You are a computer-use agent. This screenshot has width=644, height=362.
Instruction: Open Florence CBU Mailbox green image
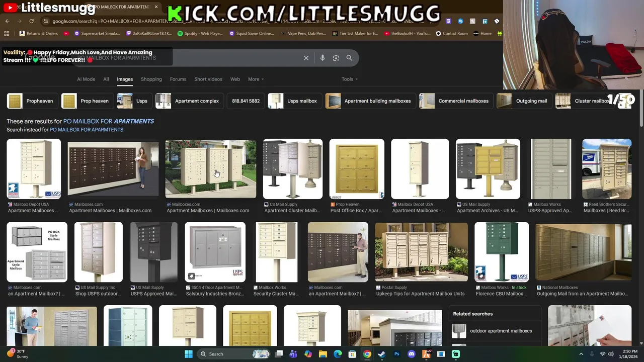(502, 252)
